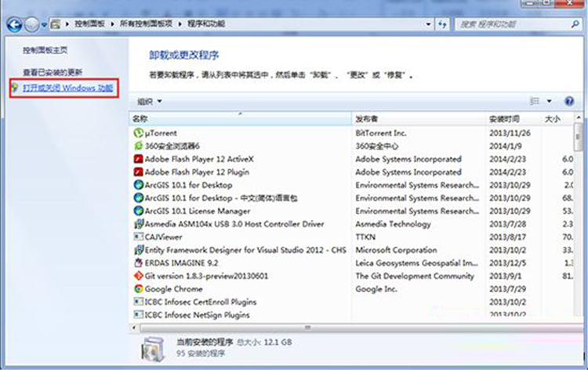Click install date 2013/11/26

510,133
